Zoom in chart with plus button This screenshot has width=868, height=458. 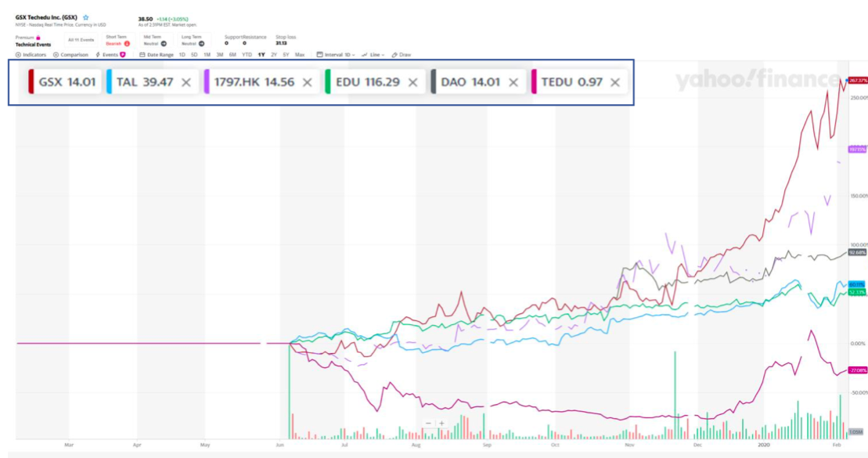coord(441,424)
